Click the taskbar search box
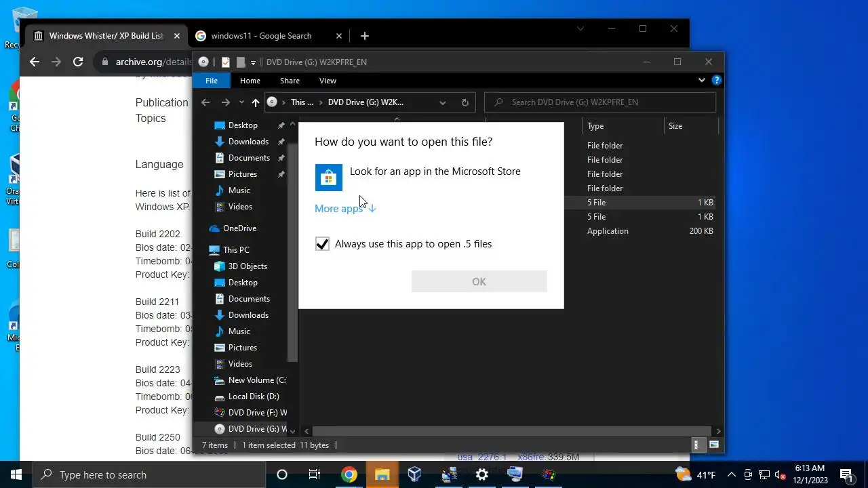 (x=149, y=474)
